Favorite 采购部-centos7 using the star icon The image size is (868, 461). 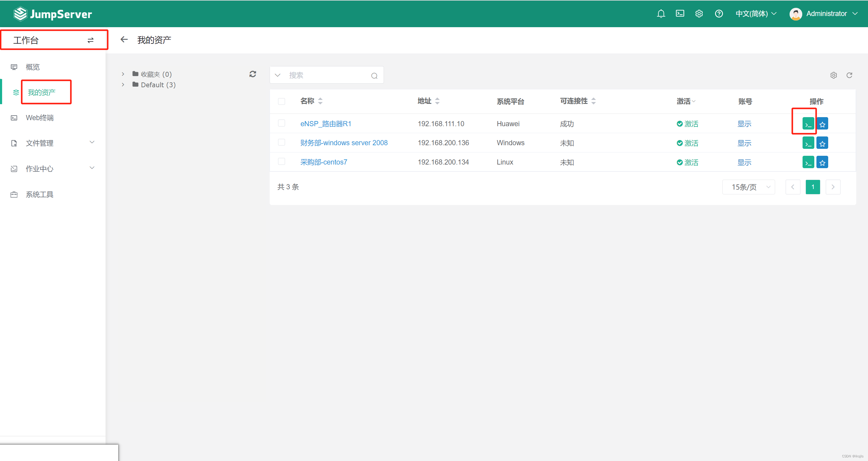click(x=822, y=162)
